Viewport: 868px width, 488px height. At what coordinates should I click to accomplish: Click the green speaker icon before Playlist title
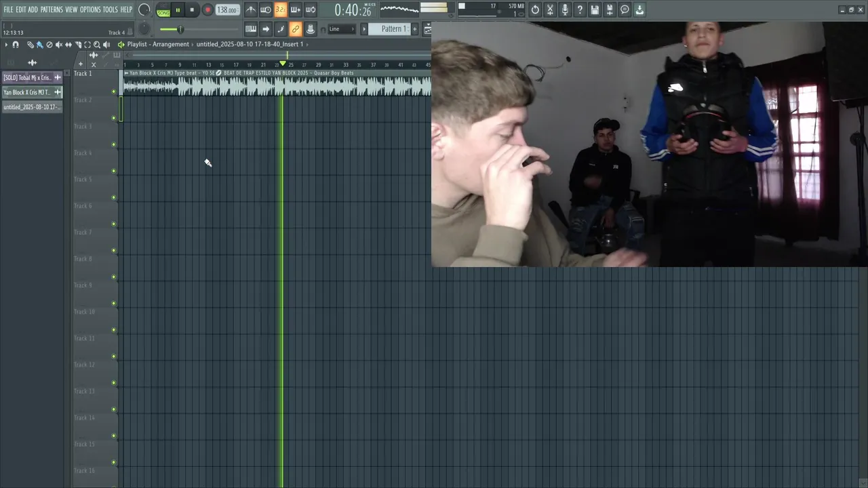[x=121, y=45]
